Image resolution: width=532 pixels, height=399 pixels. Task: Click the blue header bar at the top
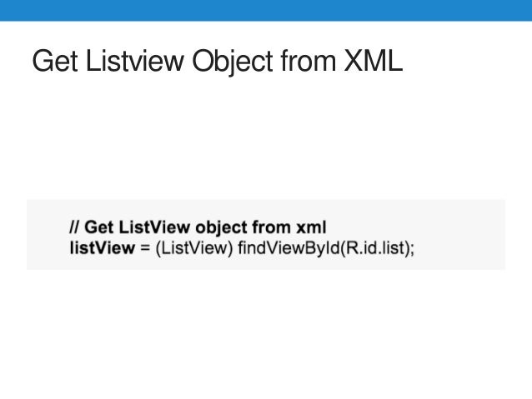tap(266, 9)
